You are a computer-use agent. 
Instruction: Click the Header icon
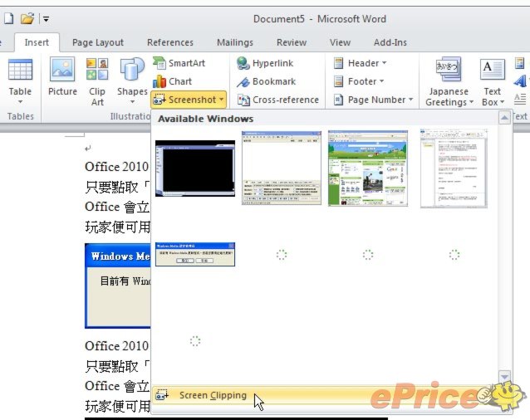click(338, 63)
